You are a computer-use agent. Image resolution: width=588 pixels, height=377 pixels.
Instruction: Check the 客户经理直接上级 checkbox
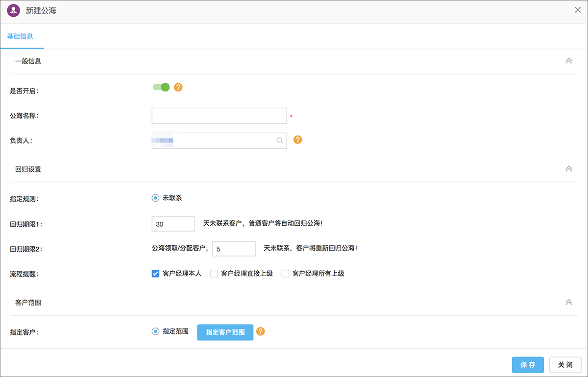(x=214, y=274)
